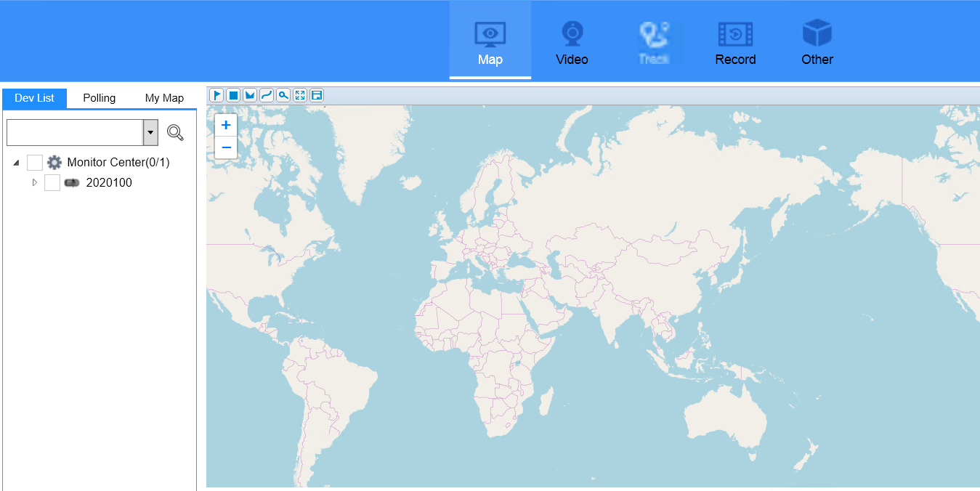Viewport: 980px width, 491px height.
Task: Collapse the Monitor Center tree node
Action: 16,163
